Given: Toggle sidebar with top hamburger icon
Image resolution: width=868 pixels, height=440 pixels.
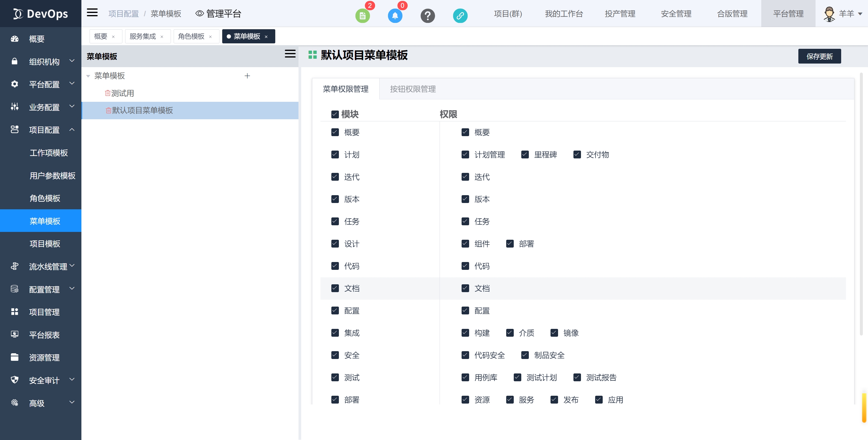Looking at the screenshot, I should [92, 13].
